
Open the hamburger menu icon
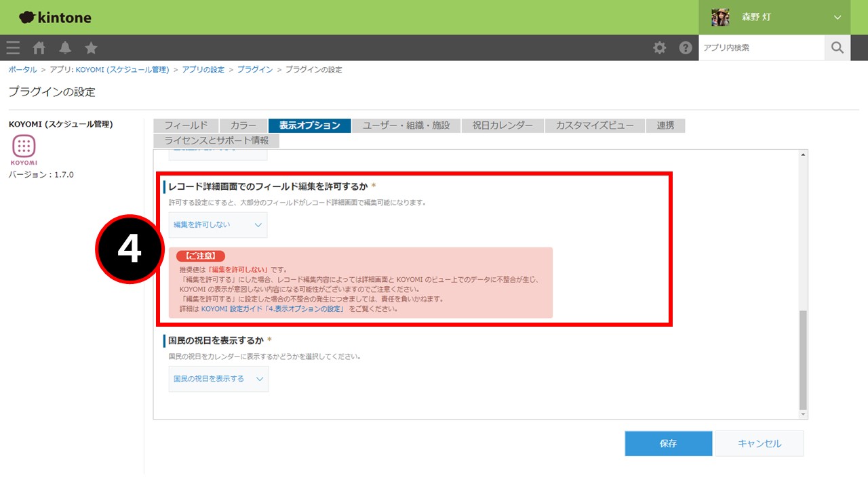pos(13,47)
